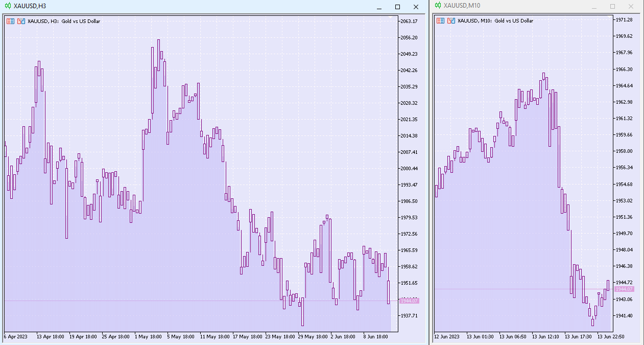Open one-click trading via icon on H3 chart
644x345 pixels.
(21, 21)
